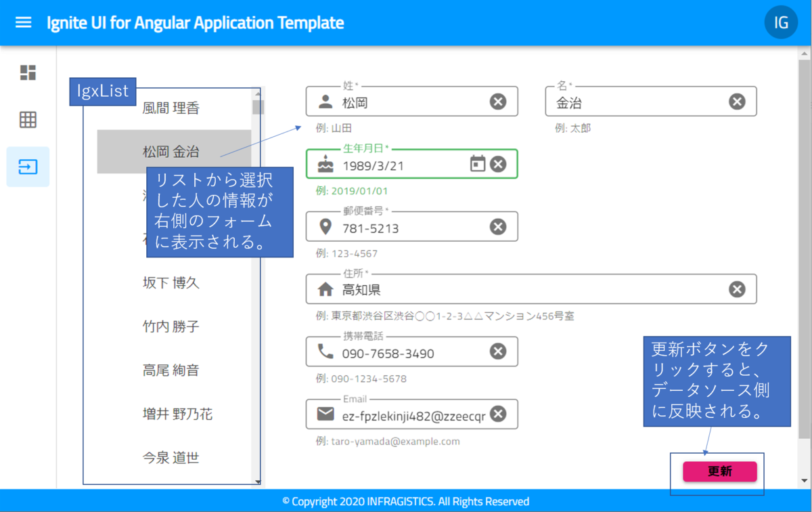Click into the 姓 input containing 松岡
The width and height of the screenshot is (812, 512).
pyautogui.click(x=413, y=102)
